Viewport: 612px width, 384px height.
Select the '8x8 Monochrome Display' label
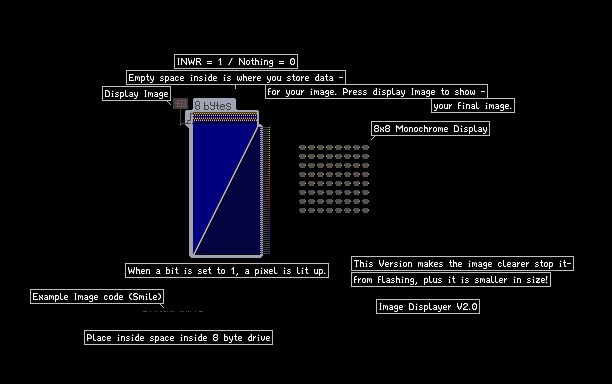(430, 128)
